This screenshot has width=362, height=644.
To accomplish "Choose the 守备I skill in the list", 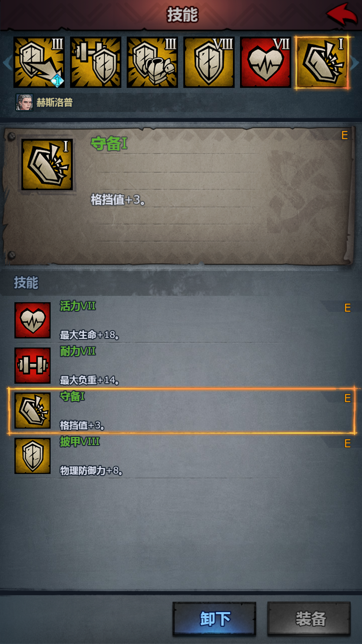I will [181, 411].
